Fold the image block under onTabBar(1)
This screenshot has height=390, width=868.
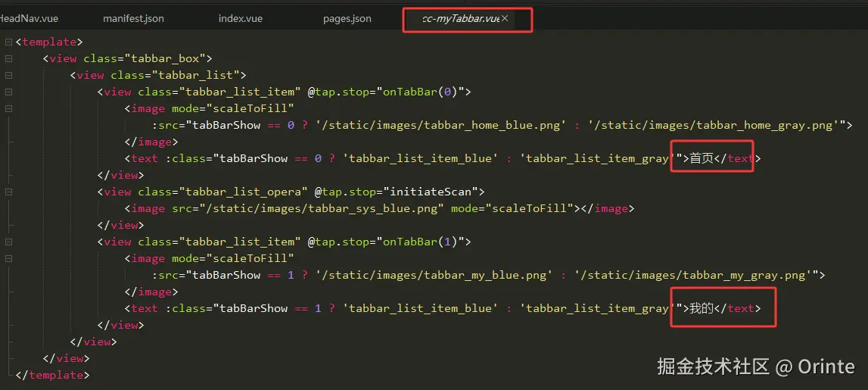(x=8, y=259)
